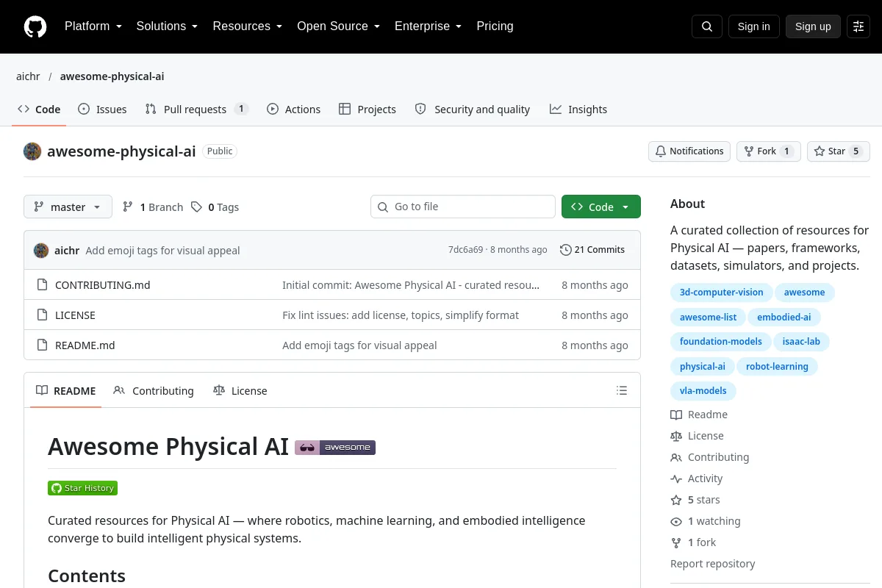Click the branch icon beside 1 Branch
Image resolution: width=882 pixels, height=588 pixels.
click(128, 207)
